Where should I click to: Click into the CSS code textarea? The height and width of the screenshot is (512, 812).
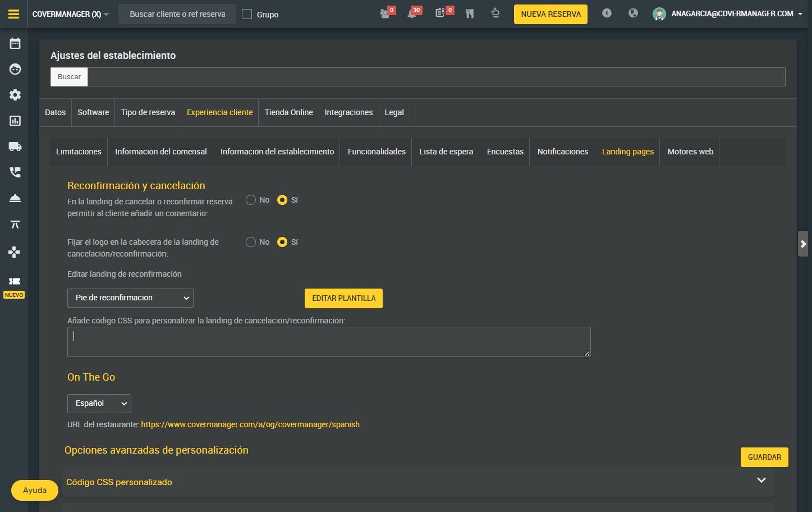[329, 342]
